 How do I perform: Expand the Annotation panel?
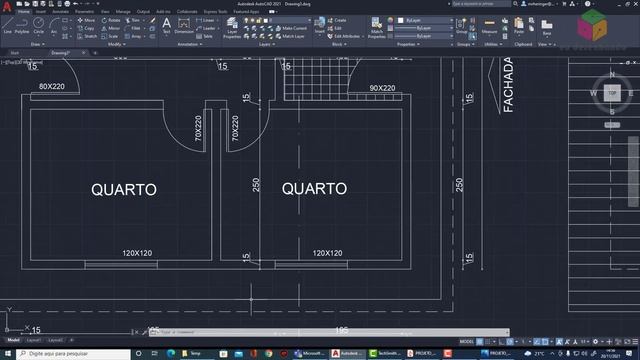coord(190,44)
